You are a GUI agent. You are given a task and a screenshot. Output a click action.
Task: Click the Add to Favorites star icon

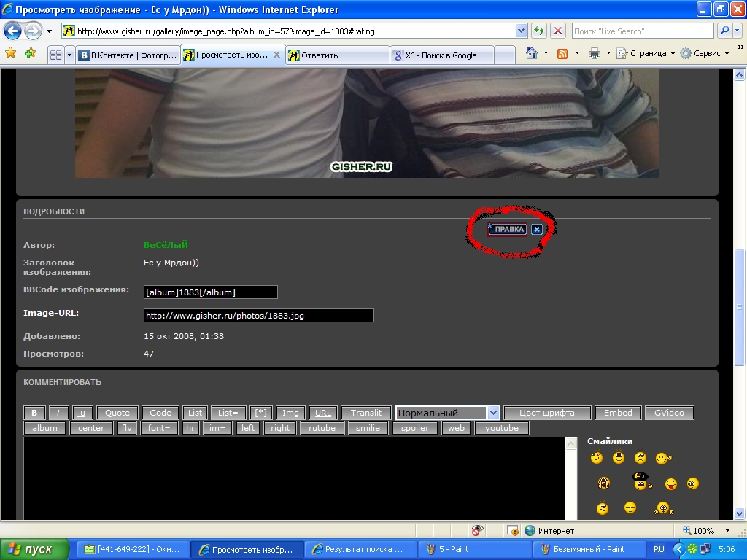pos(30,54)
